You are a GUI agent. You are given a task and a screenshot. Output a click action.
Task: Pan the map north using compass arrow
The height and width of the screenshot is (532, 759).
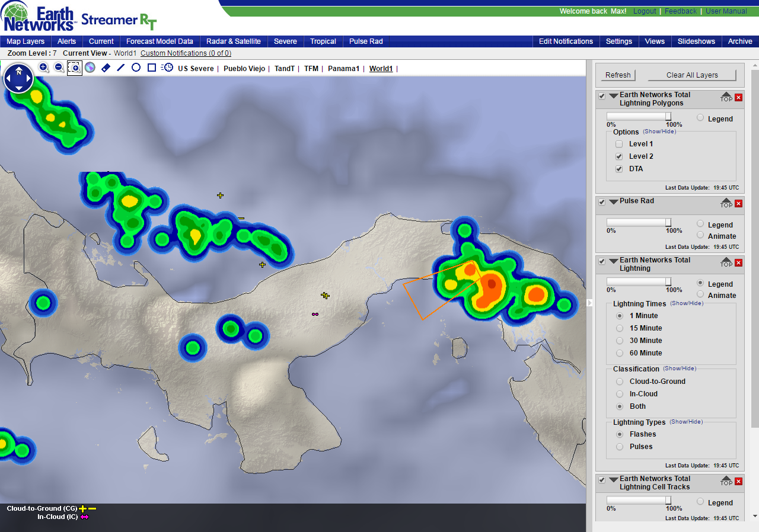coord(19,70)
